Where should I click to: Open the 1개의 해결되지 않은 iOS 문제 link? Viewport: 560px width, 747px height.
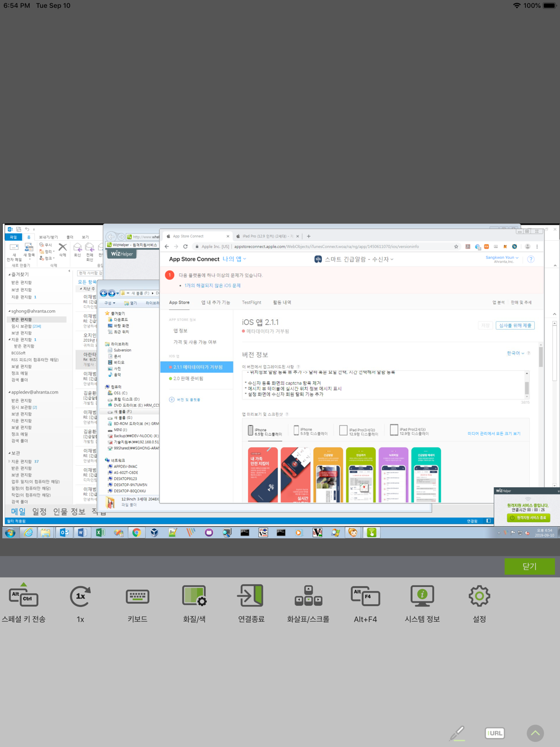(212, 286)
